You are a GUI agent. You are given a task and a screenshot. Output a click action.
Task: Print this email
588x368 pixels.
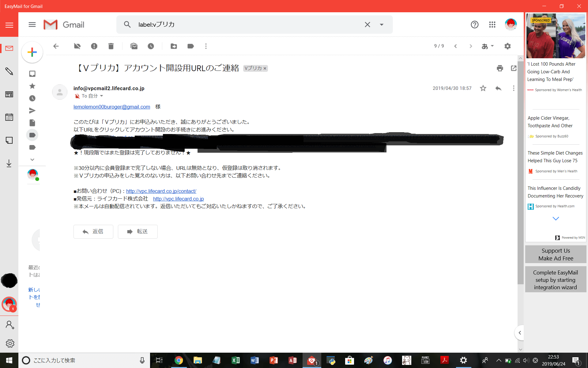500,68
